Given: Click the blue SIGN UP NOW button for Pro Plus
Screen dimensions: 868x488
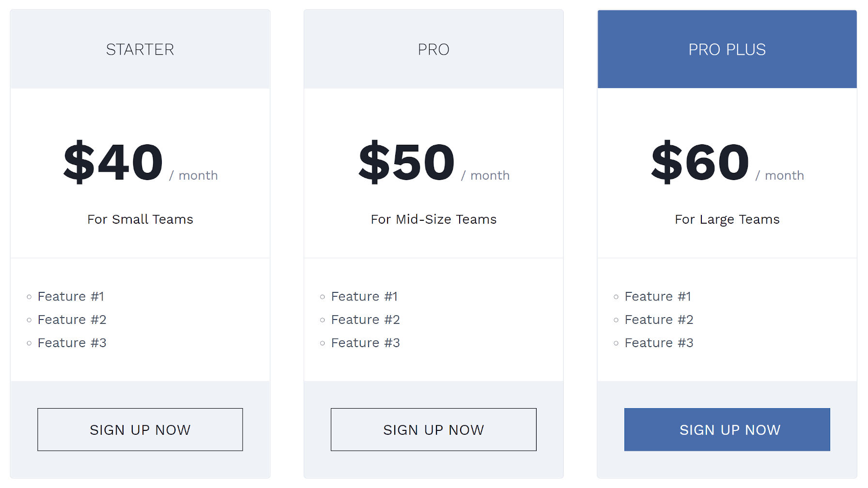Looking at the screenshot, I should (727, 429).
